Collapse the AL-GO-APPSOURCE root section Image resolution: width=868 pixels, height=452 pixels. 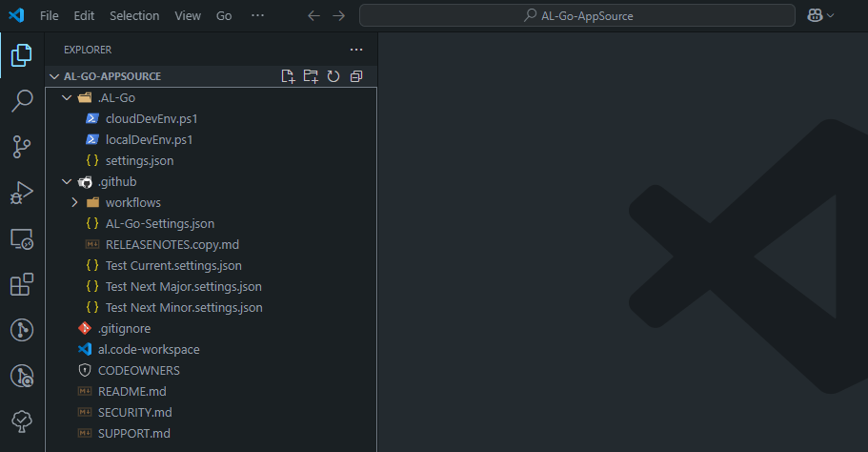(x=54, y=76)
